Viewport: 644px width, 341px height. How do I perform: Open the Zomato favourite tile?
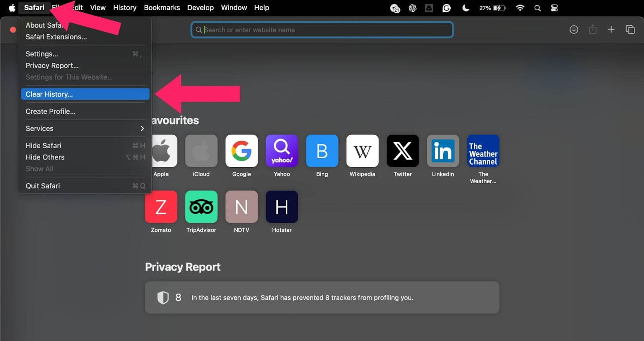pyautogui.click(x=161, y=207)
